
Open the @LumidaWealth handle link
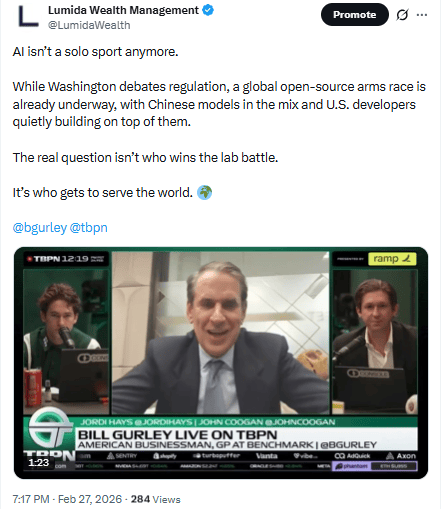89,25
